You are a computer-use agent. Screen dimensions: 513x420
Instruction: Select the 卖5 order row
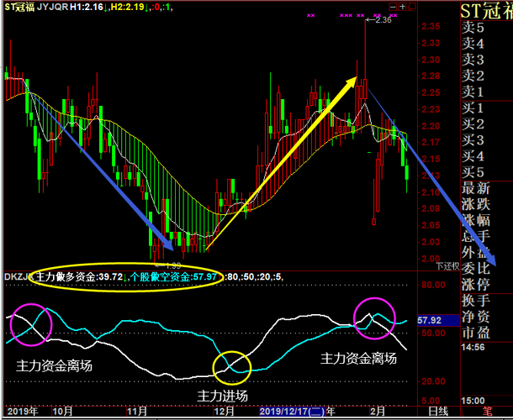(x=486, y=28)
